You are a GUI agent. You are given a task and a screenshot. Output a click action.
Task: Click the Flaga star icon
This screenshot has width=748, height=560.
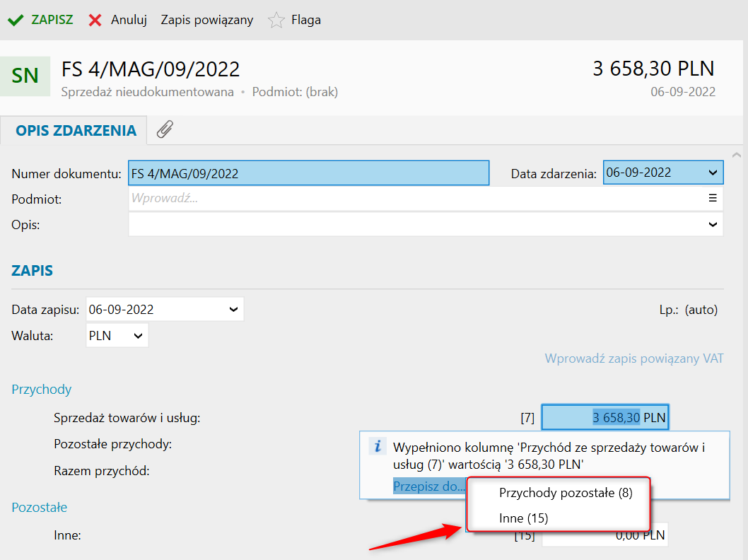coord(276,20)
